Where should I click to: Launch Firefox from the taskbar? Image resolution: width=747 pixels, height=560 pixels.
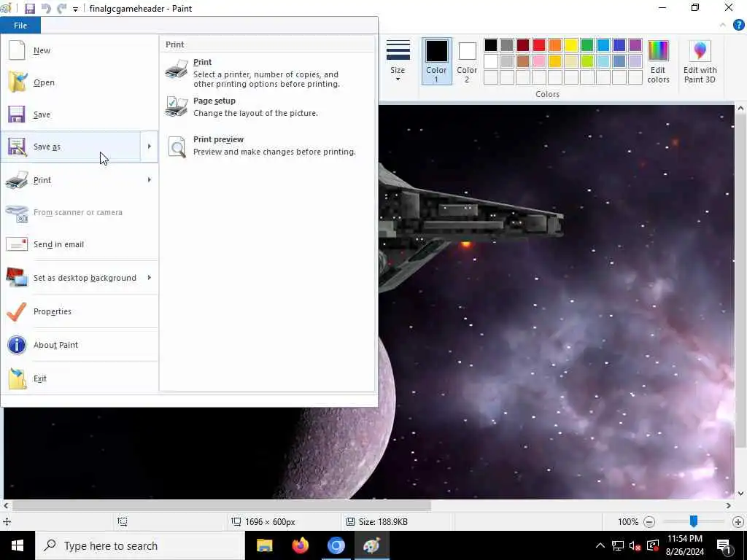[300, 545]
